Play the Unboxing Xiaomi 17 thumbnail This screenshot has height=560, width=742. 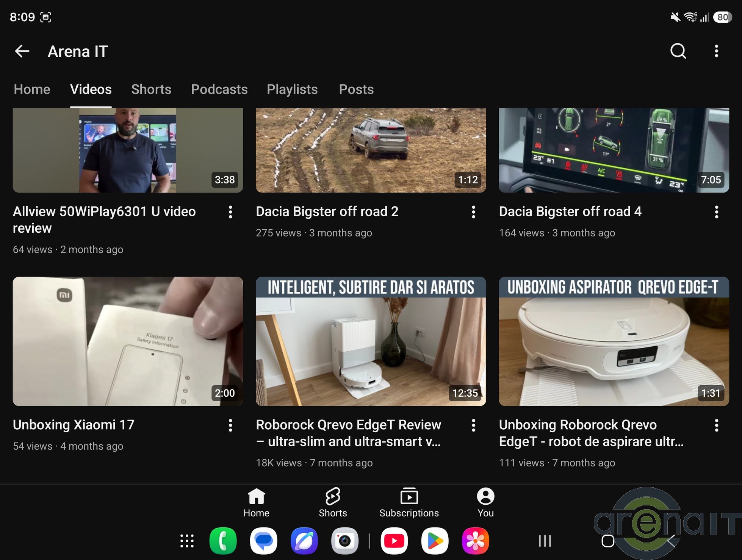[x=128, y=341]
